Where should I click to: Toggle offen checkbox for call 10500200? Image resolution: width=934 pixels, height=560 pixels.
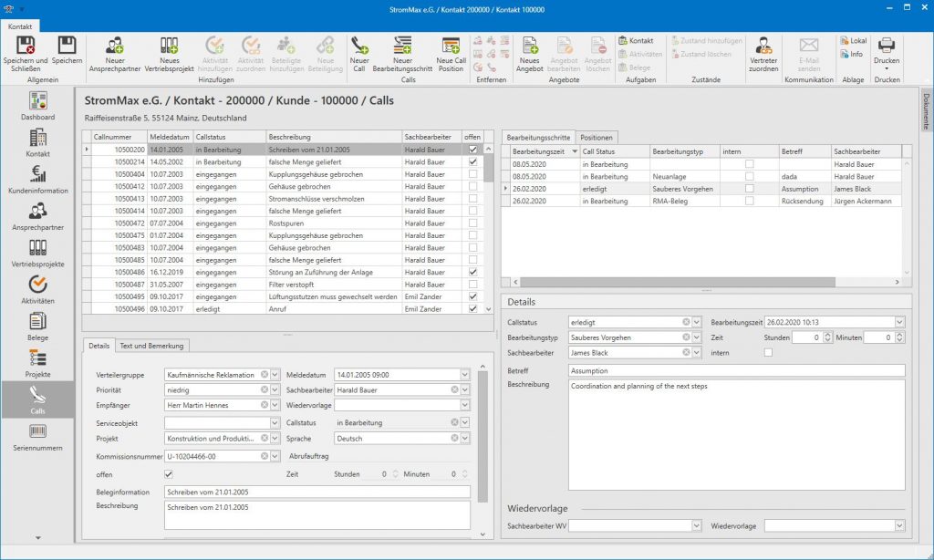click(x=472, y=149)
